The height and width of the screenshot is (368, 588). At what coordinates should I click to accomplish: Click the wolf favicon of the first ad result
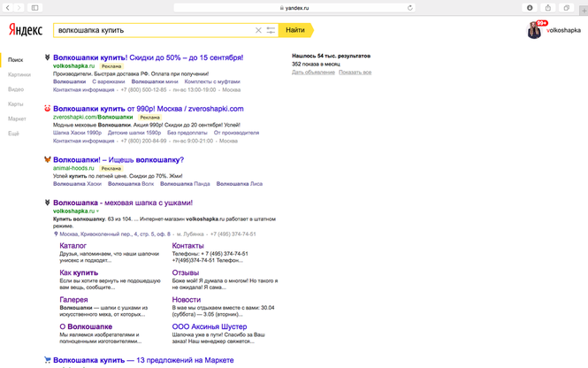click(47, 57)
